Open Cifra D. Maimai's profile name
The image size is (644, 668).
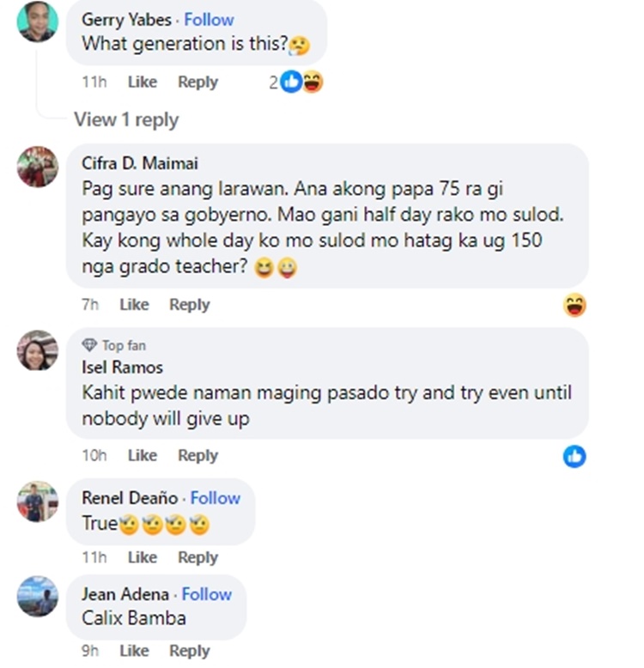(139, 163)
